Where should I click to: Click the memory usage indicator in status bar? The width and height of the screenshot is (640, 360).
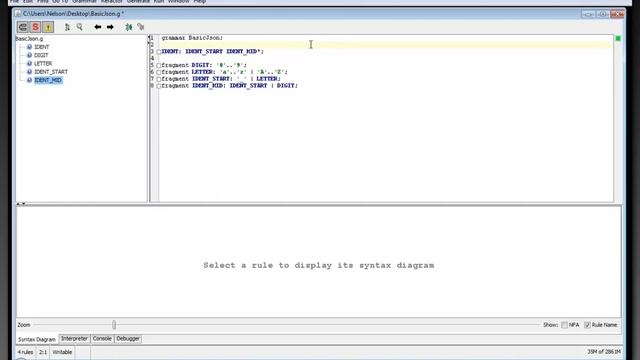(604, 352)
